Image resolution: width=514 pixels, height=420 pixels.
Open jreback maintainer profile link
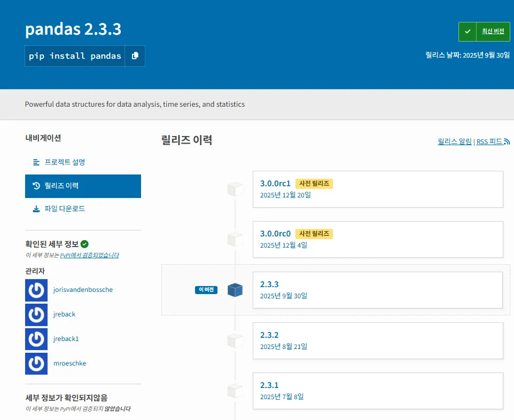tap(64, 314)
